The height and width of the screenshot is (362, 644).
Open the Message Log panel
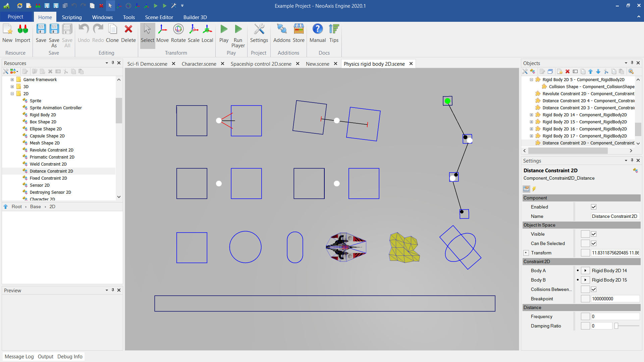pyautogui.click(x=19, y=356)
